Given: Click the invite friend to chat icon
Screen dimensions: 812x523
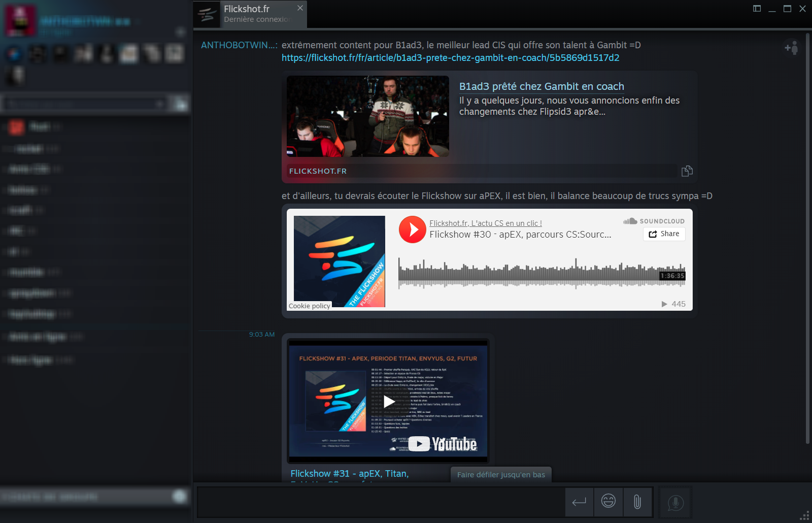Looking at the screenshot, I should pos(791,48).
